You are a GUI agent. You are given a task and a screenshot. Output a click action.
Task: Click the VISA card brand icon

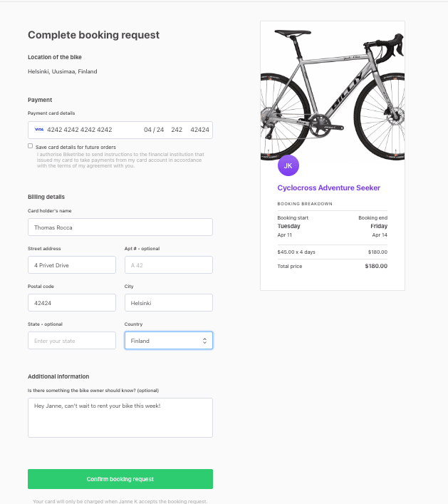click(39, 130)
